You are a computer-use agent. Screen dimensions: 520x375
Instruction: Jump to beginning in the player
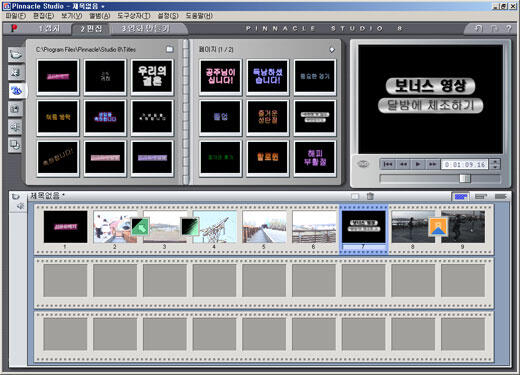coord(388,164)
